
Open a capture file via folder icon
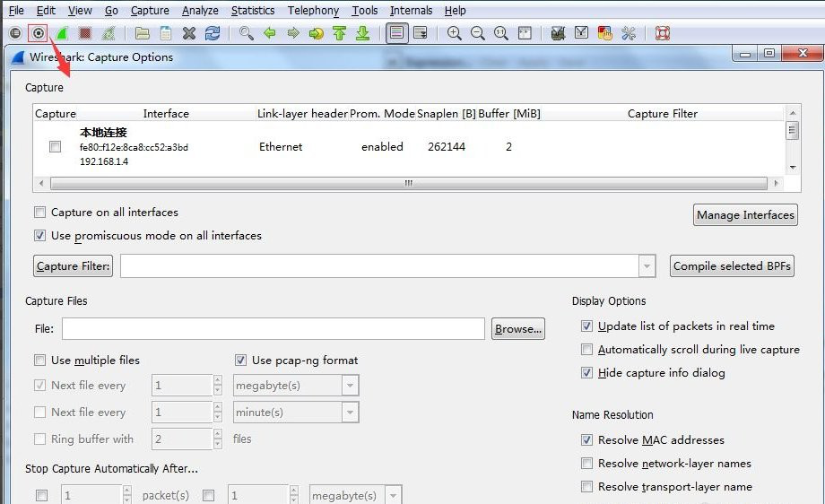click(x=143, y=33)
